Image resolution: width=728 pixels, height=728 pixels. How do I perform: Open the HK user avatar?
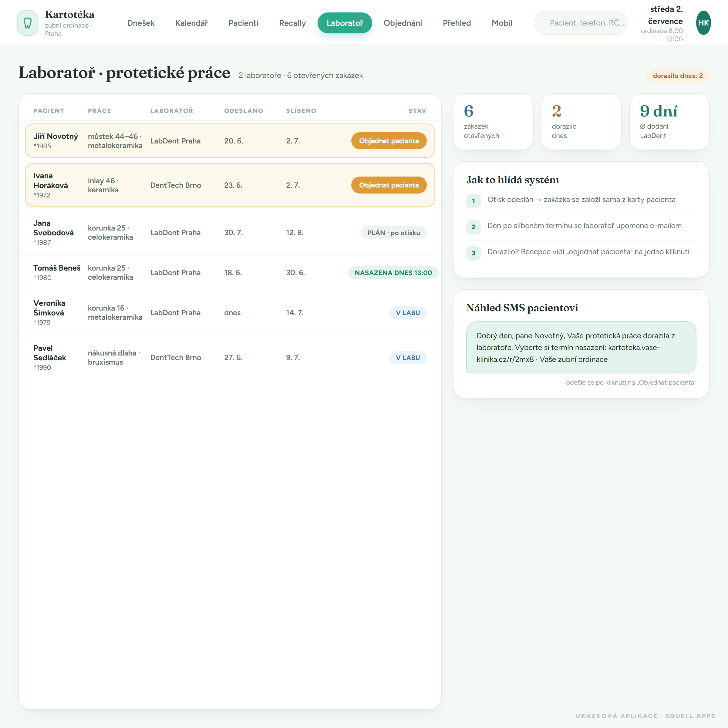[703, 23]
